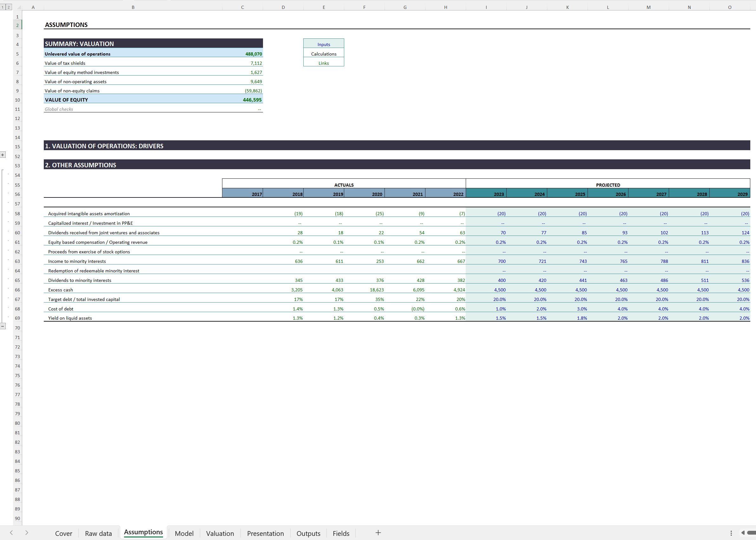Select column C by its header
The height and width of the screenshot is (540, 756).
point(242,7)
